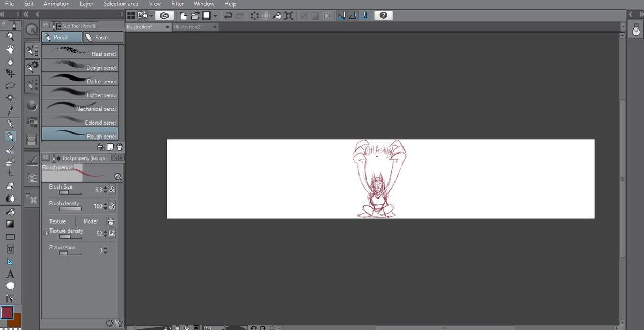Open the File menu
The image size is (644, 330).
coord(10,4)
